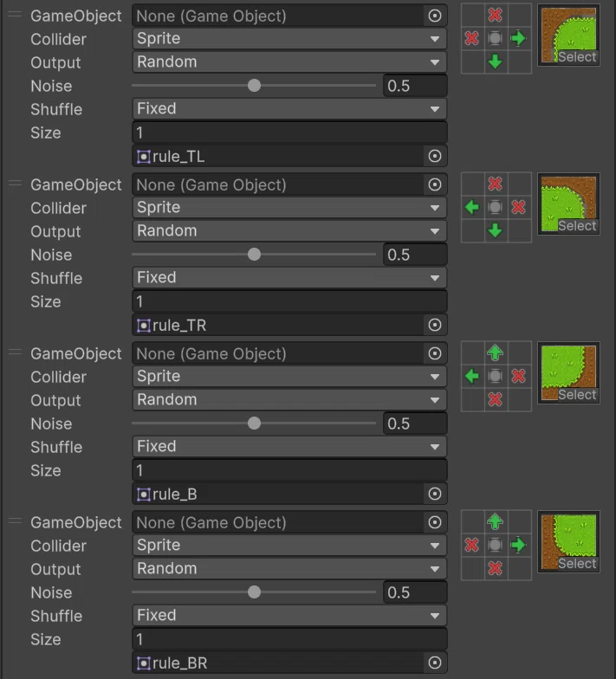This screenshot has height=679, width=616.
Task: Open the Output Random dropdown for rule_TR
Action: (x=289, y=230)
